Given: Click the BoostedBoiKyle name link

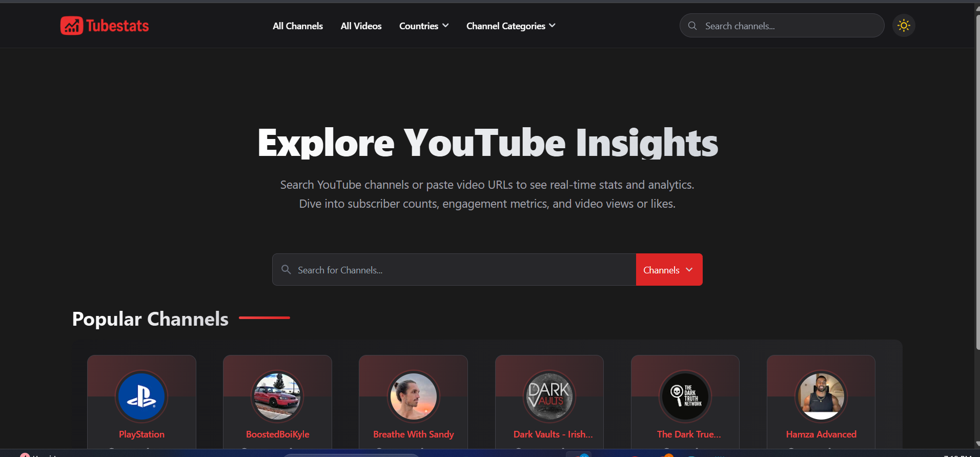Looking at the screenshot, I should point(277,434).
